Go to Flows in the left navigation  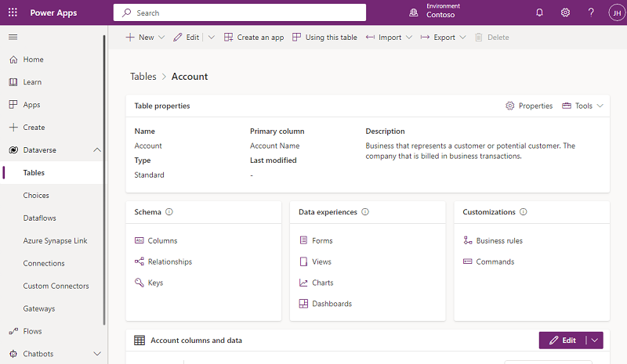coord(32,331)
